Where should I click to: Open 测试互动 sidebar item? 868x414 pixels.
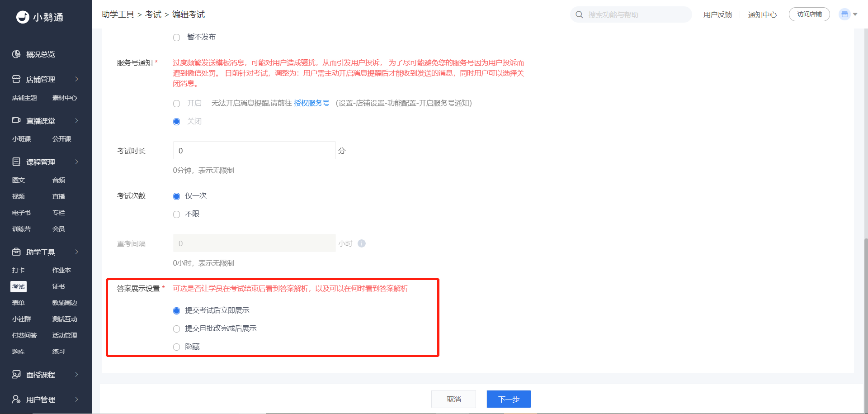pos(65,319)
